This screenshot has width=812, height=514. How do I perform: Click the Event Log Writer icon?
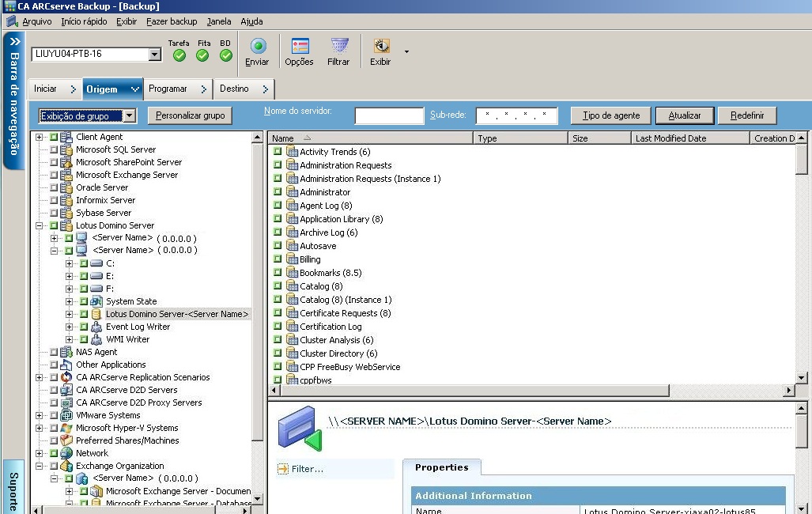(x=96, y=327)
